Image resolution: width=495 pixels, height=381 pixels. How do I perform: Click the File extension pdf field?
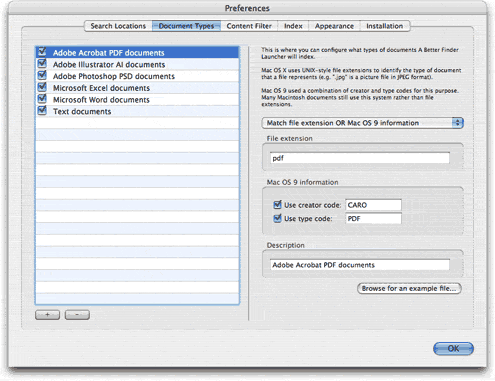click(360, 158)
